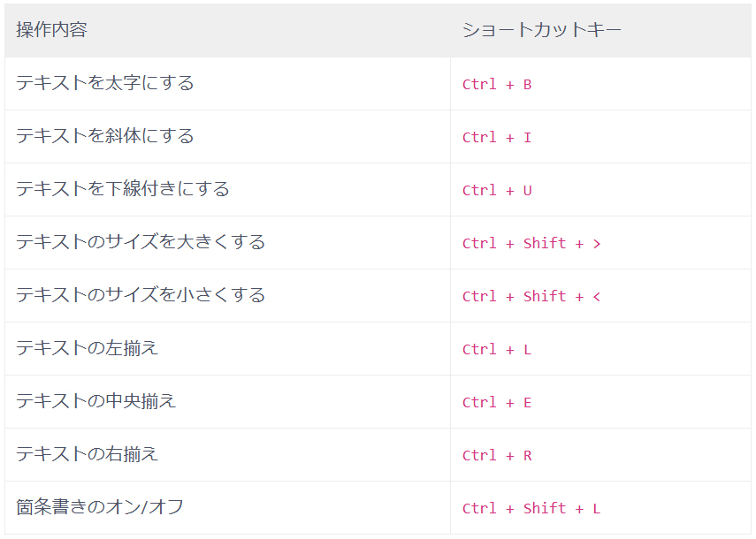Click the Ctrl + Shift + L shortcut
Image resolution: width=756 pixels, height=539 pixels.
(531, 509)
